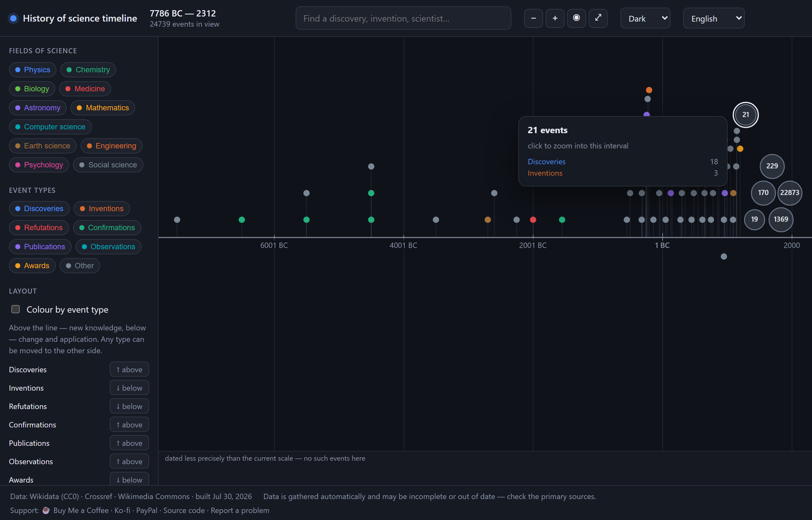Open the cluster bubble labeled 170
Viewport: 812px width, 520px height.
point(763,193)
